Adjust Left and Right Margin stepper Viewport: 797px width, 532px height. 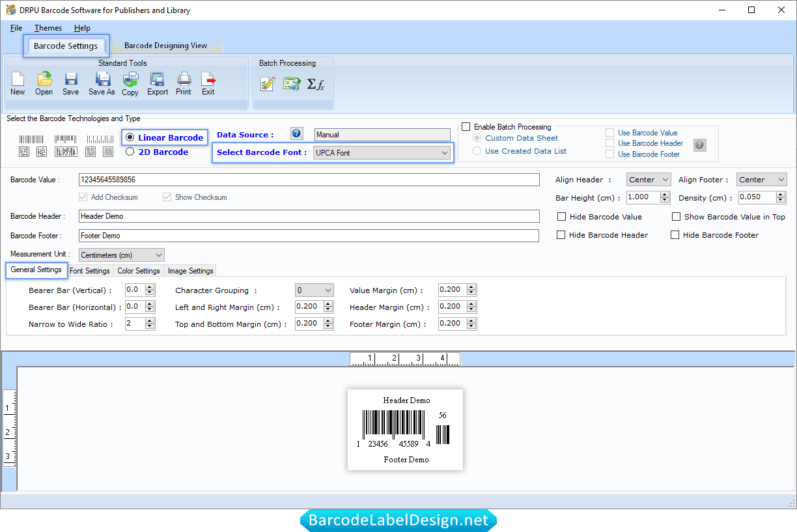(x=329, y=307)
